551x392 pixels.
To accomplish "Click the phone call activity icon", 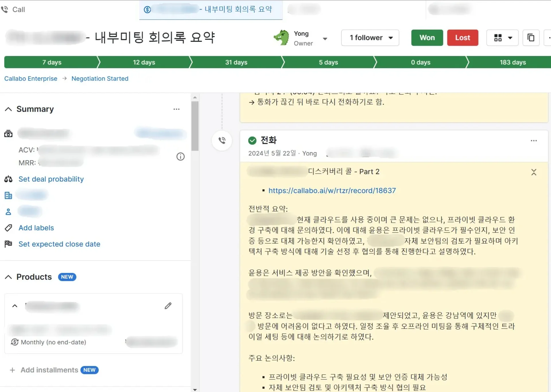I will click(x=222, y=140).
